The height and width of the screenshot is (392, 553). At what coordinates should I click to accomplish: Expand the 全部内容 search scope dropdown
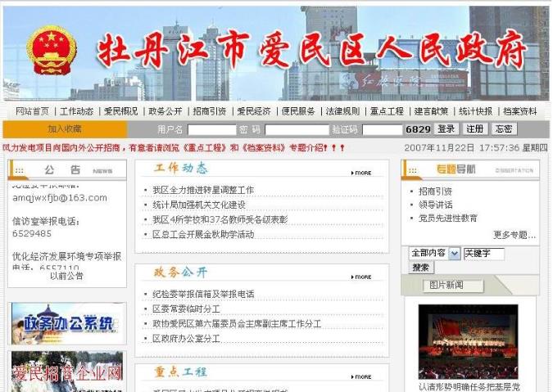click(455, 254)
